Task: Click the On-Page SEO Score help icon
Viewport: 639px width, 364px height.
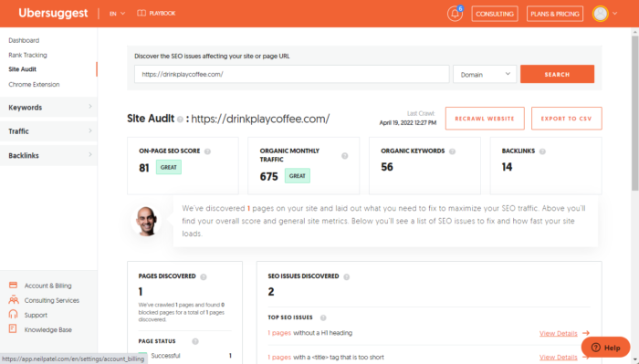Action: click(207, 151)
